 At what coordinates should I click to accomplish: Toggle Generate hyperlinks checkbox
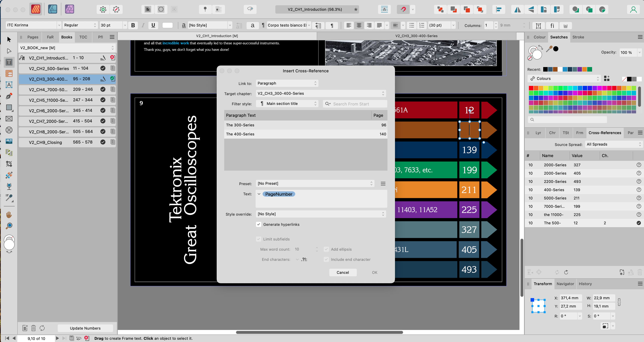(x=259, y=224)
